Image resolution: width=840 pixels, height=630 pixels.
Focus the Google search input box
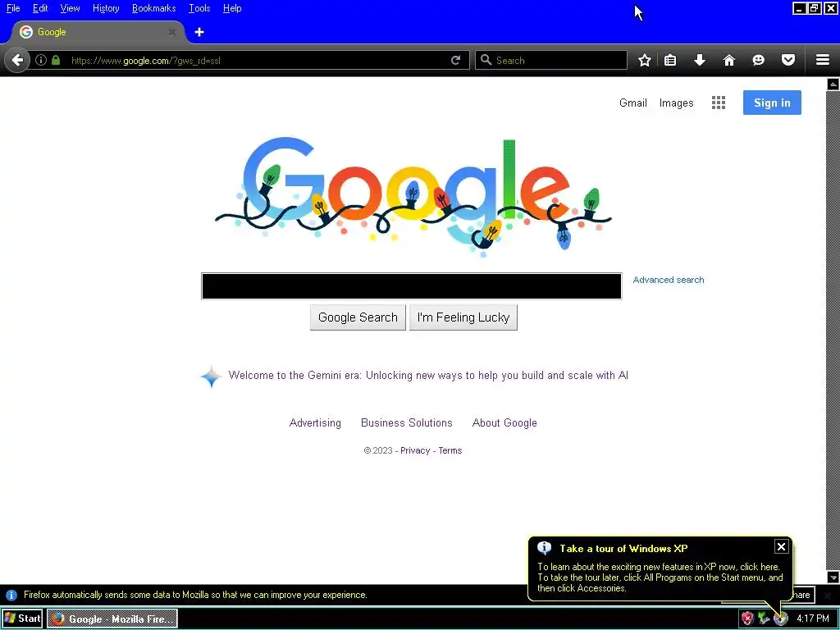(x=412, y=286)
